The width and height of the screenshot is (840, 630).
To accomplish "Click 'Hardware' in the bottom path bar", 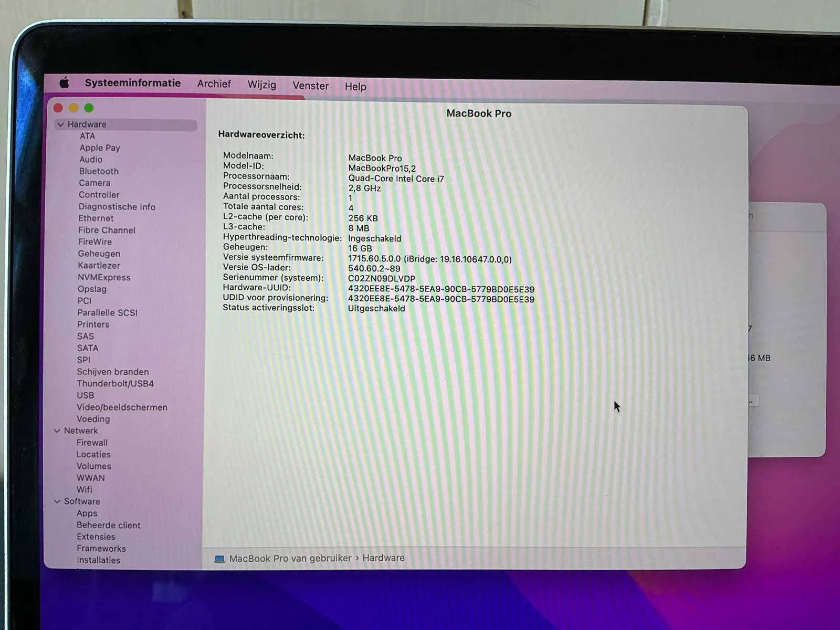I will (383, 558).
